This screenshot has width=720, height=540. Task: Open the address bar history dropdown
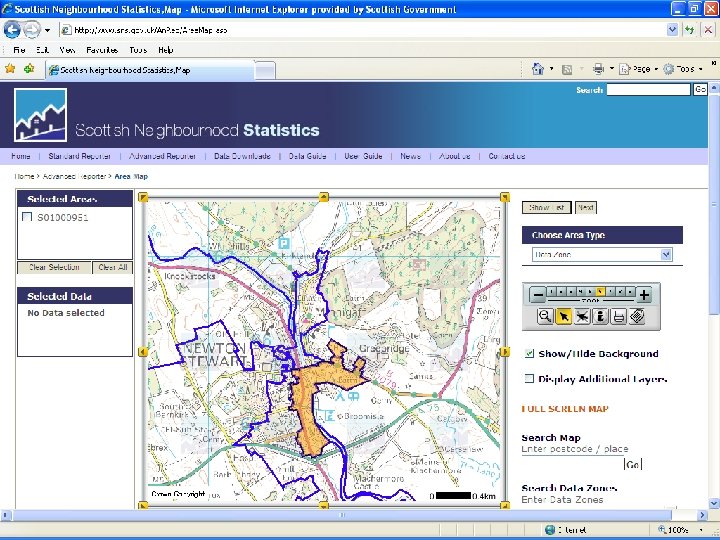click(x=672, y=30)
